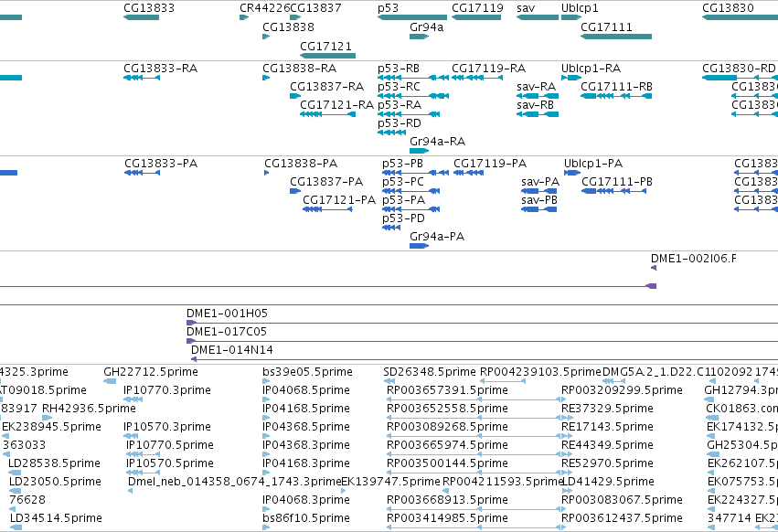Viewport: 778px width, 532px height.
Task: Select SD26348.5prime EST label
Action: pyautogui.click(x=430, y=372)
